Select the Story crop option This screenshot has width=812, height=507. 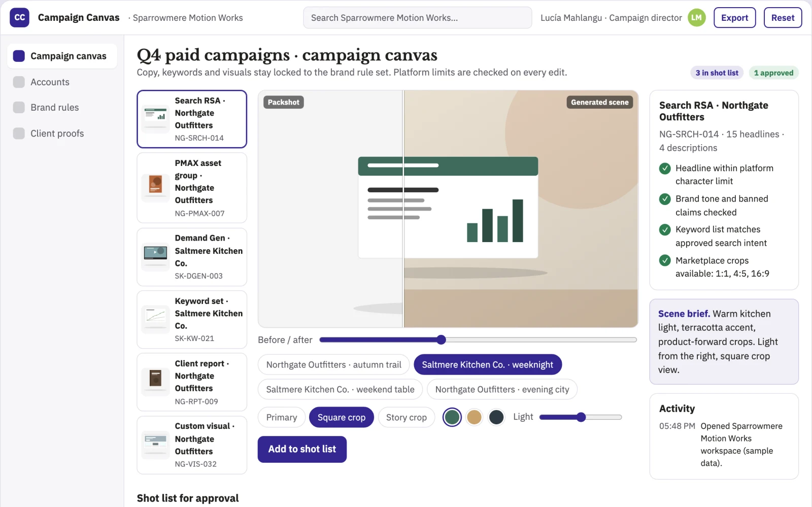(406, 417)
